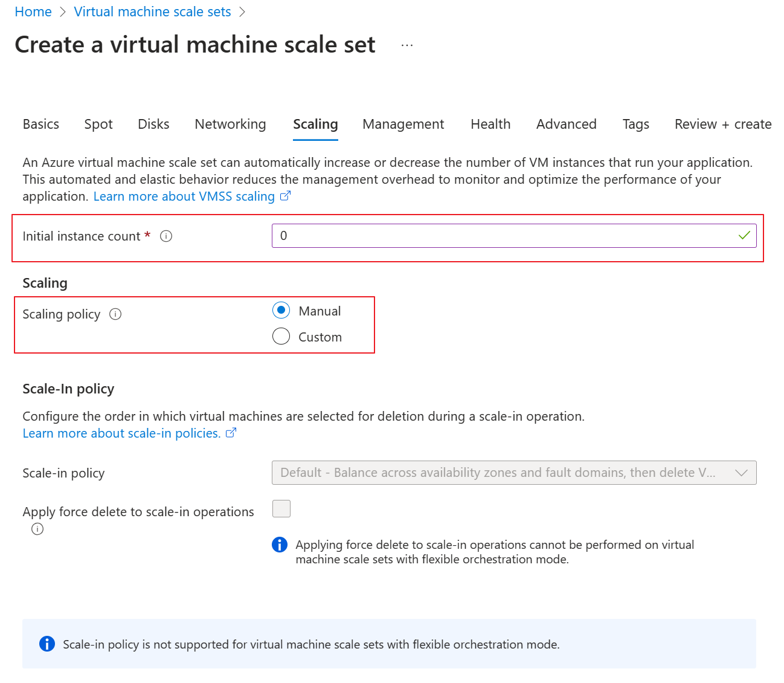Select the Manual scaling policy radio button
This screenshot has height=683, width=784.
[281, 311]
